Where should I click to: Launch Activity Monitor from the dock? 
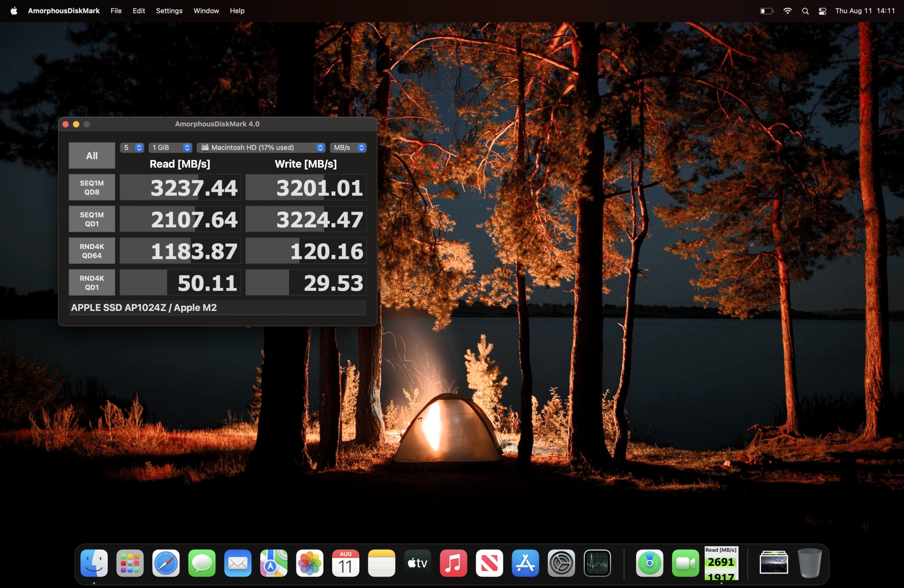597,563
